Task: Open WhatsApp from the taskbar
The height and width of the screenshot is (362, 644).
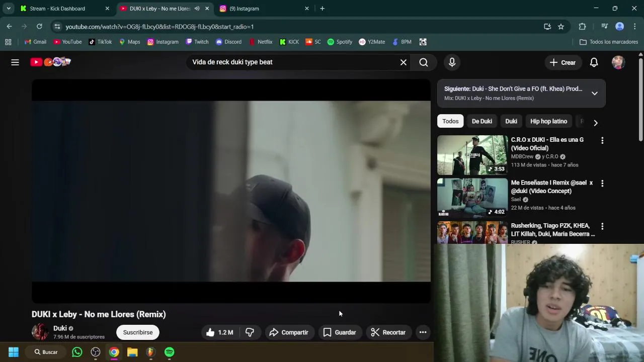Action: [77, 352]
